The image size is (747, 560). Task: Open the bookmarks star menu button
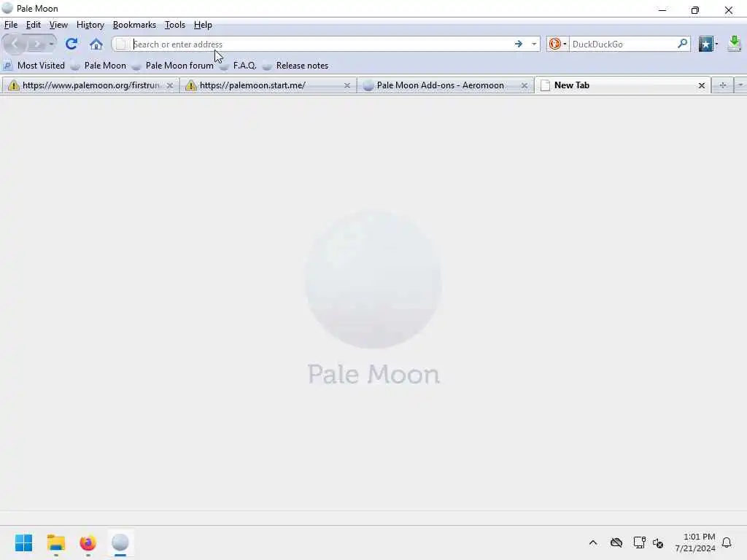(x=705, y=44)
